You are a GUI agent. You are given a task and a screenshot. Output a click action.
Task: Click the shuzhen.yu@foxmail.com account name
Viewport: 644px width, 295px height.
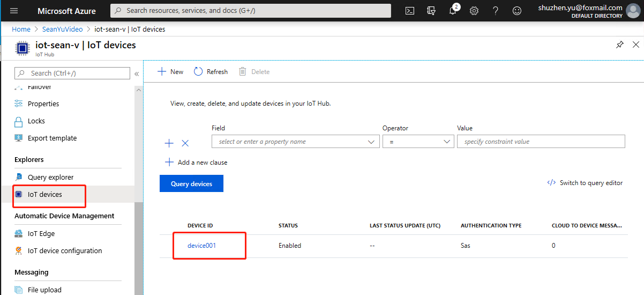pos(580,8)
